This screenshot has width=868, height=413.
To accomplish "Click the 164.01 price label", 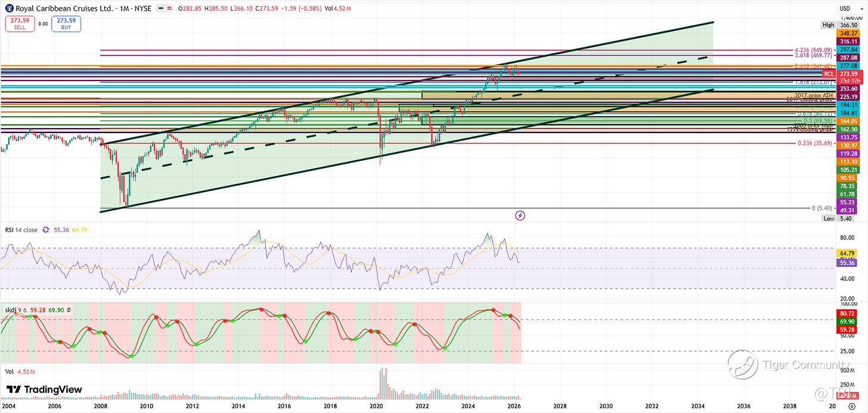I will tap(848, 121).
